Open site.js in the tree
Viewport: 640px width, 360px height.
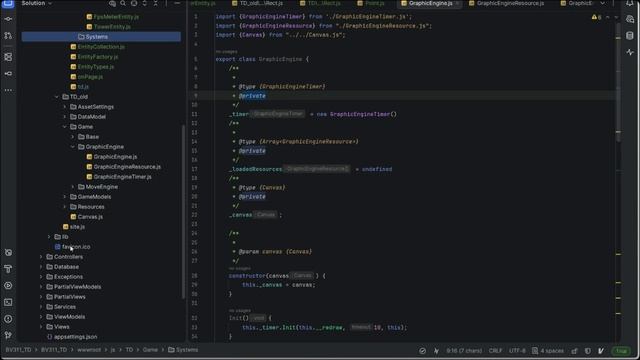click(77, 227)
